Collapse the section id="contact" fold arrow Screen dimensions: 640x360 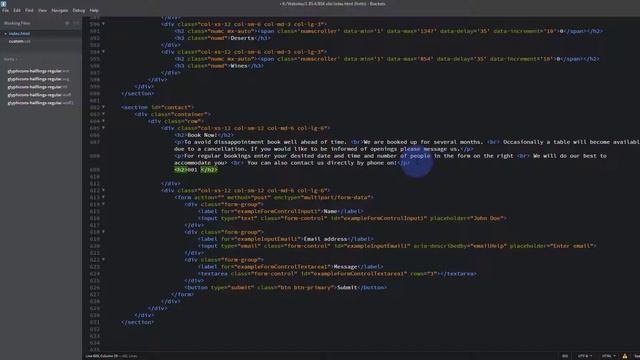tap(103, 107)
